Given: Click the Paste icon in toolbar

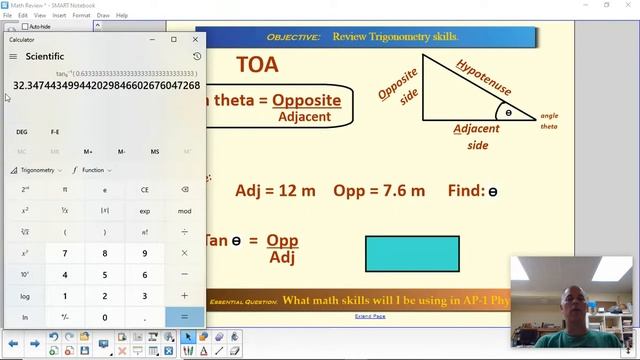Looking at the screenshot, I should tap(122, 337).
